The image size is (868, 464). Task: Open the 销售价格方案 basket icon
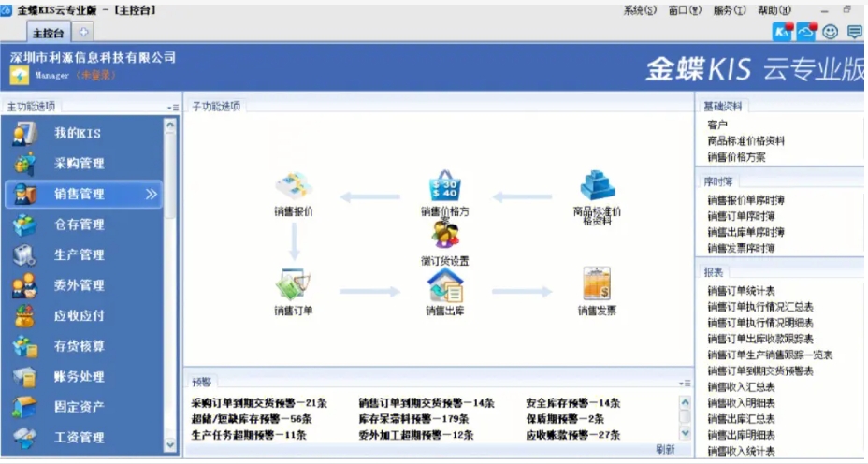pos(445,186)
